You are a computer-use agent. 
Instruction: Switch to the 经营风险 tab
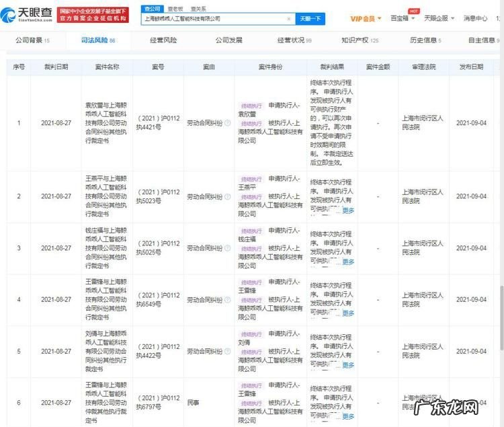(x=163, y=40)
